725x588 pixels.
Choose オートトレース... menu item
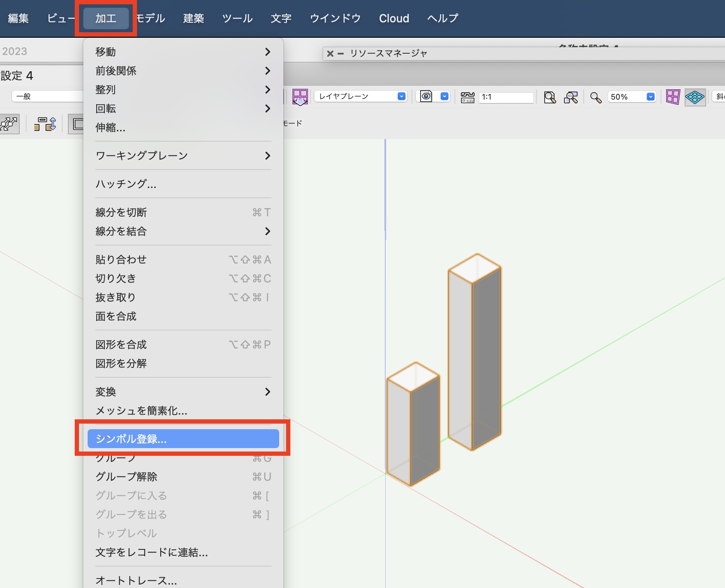(x=183, y=581)
